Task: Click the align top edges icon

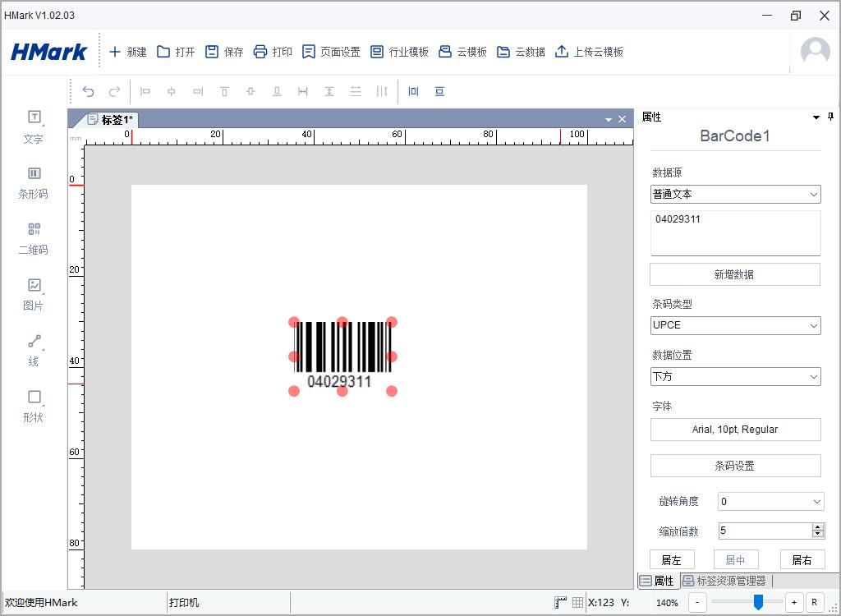Action: [x=224, y=91]
